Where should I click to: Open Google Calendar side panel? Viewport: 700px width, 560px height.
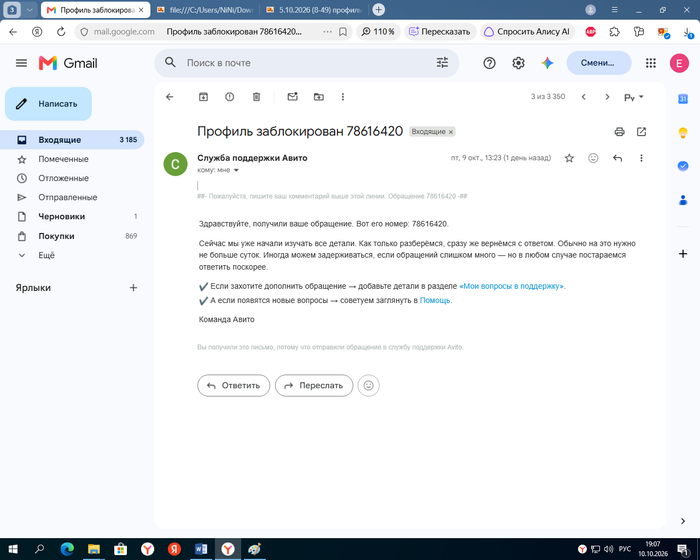[x=683, y=99]
